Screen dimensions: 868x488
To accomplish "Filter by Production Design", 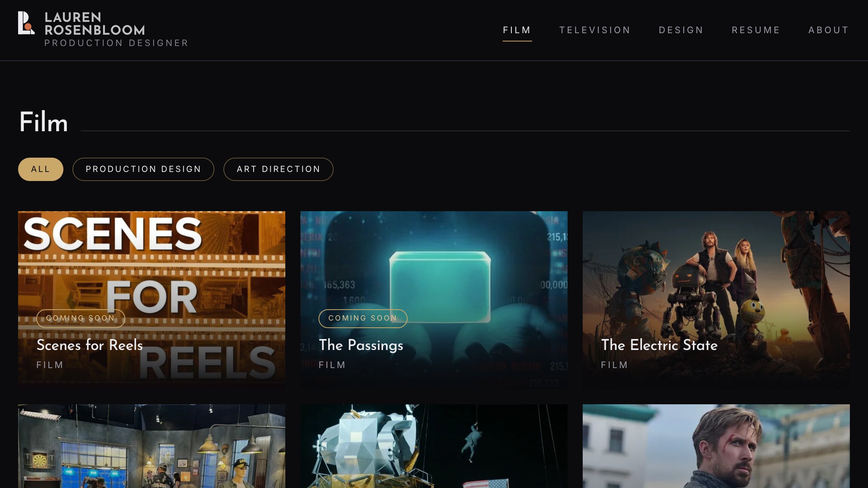I will (143, 169).
